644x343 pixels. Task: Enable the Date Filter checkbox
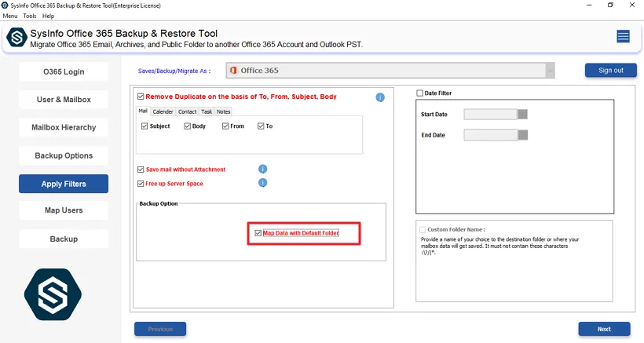point(420,93)
